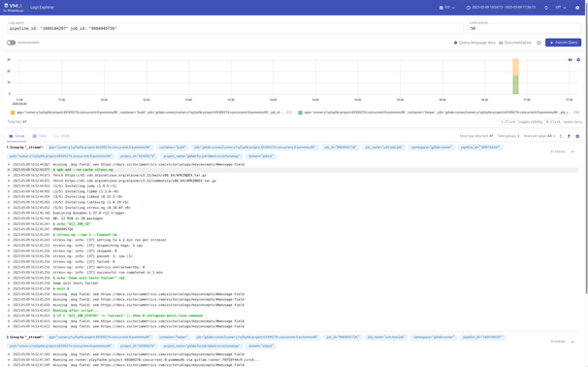
Task: Switch to the JSON view tab
Action: [62, 136]
